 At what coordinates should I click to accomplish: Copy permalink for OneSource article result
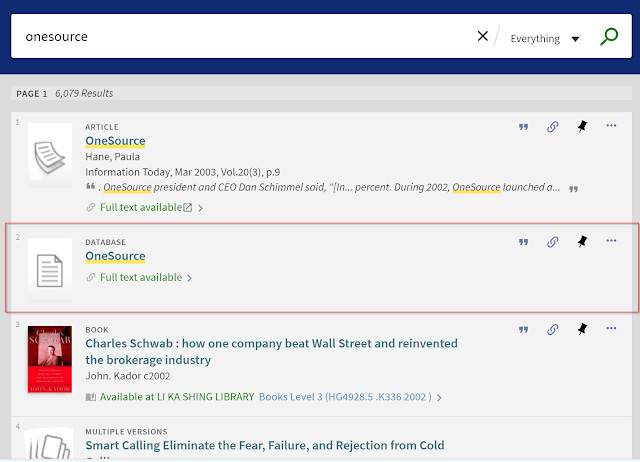tap(552, 127)
